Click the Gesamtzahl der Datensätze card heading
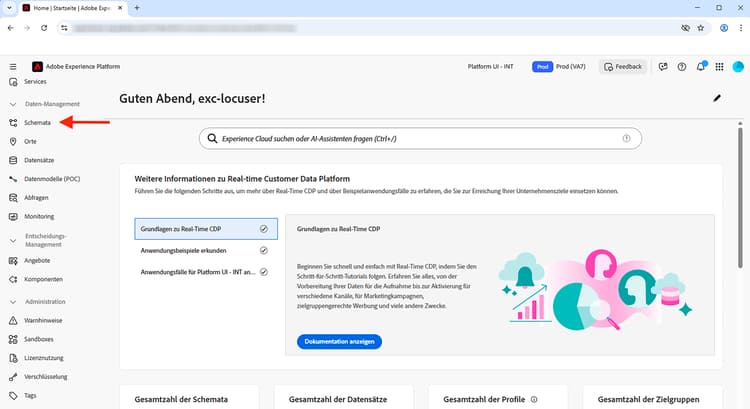This screenshot has width=750, height=409. click(338, 399)
